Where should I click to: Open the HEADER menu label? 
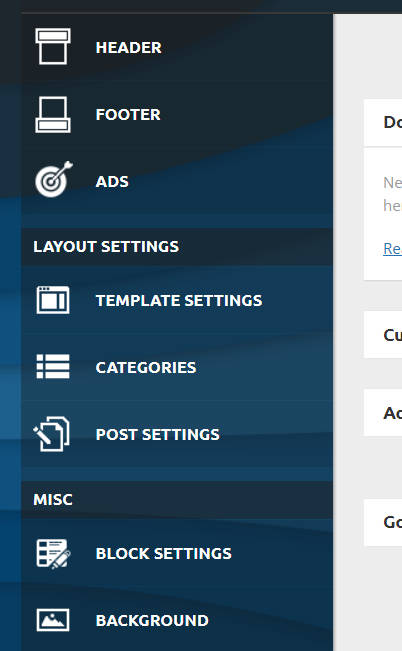tap(129, 48)
